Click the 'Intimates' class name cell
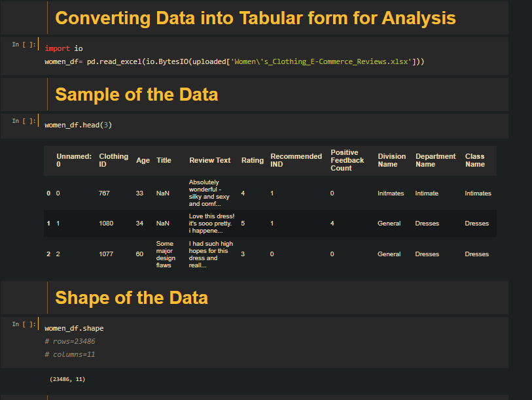This screenshot has height=400, width=532. pos(478,193)
